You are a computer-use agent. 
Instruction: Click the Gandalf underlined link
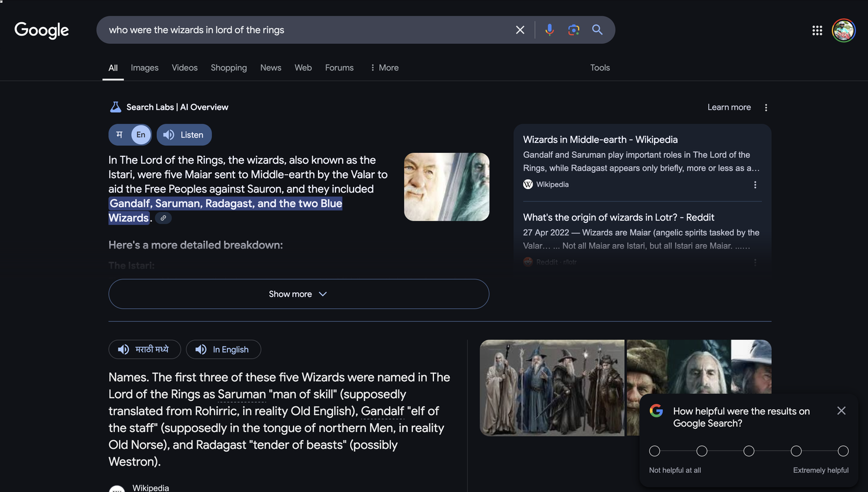[382, 411]
